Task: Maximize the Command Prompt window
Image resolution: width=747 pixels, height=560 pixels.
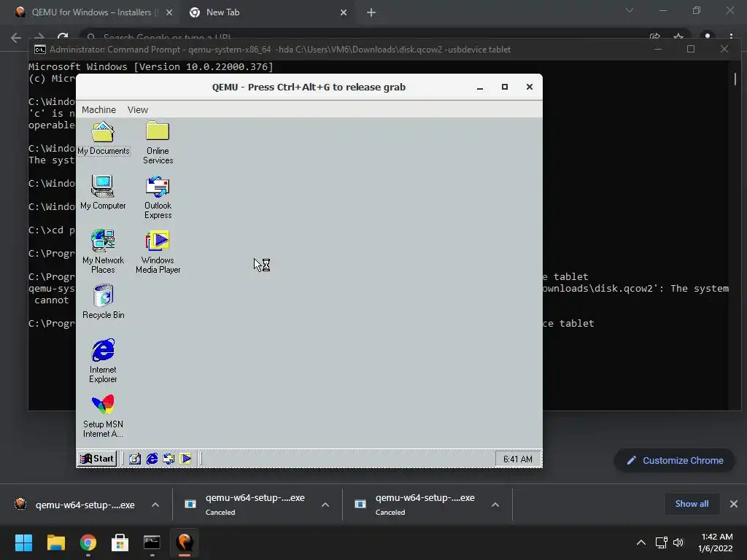Action: click(691, 49)
